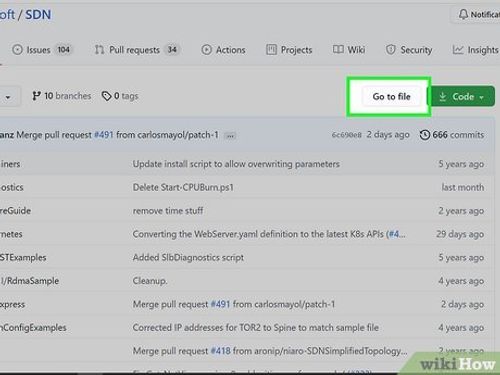Open commit 'Delete Start-CPUBurn.ps1'
The image size is (500, 375).
click(x=183, y=187)
